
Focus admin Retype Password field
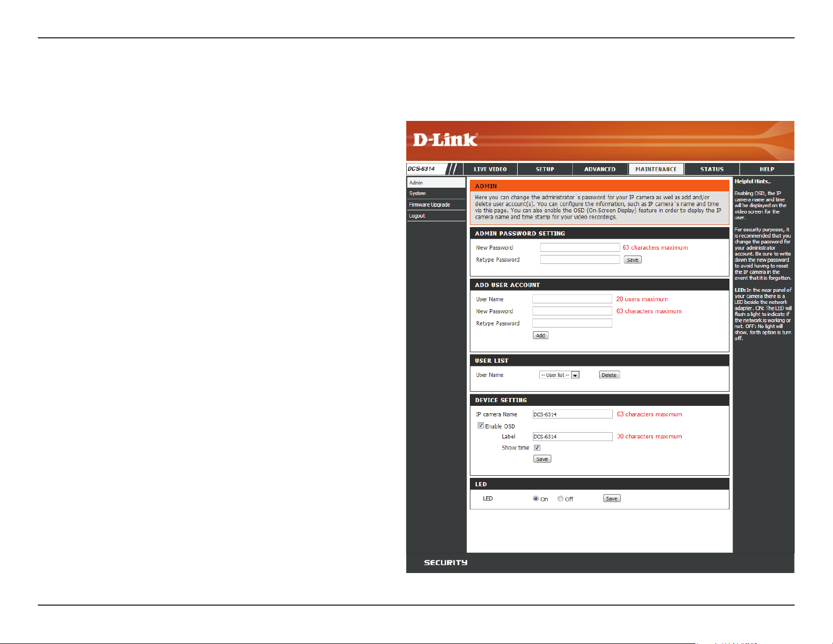coord(580,259)
